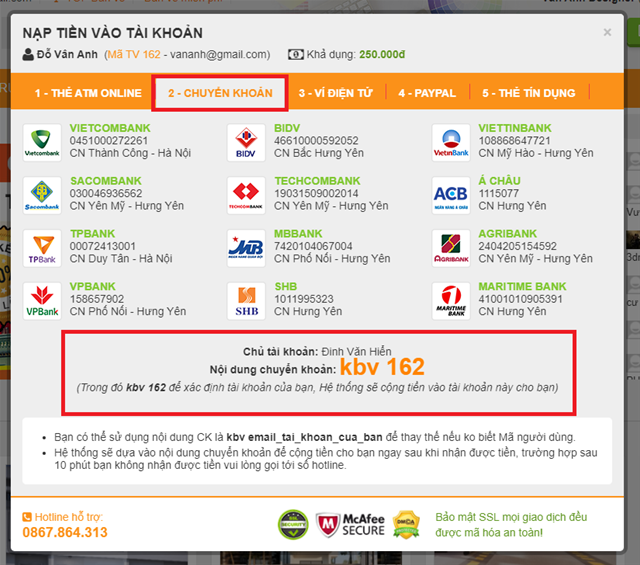
Task: Click VPBank account number 158657902
Action: (97, 299)
